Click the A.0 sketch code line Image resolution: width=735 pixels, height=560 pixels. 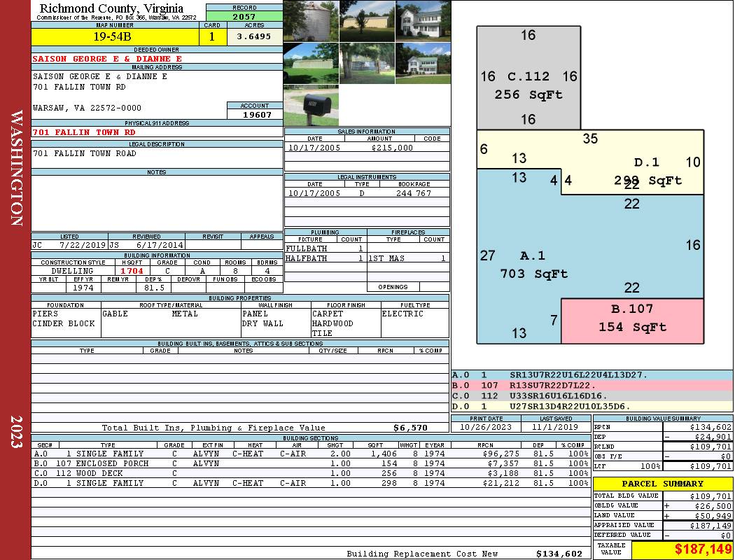tap(592, 375)
